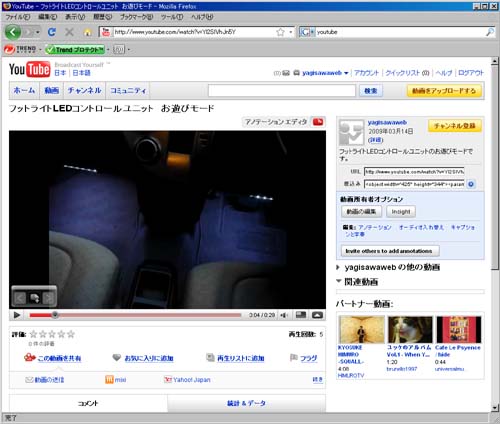Click the edit video button
Screen dimensions: 500x424
pyautogui.click(x=361, y=212)
